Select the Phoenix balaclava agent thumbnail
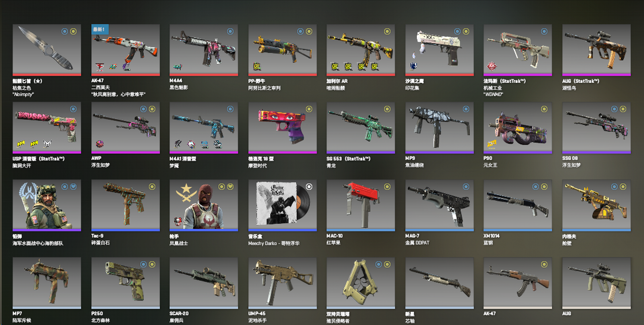Screen dimensions: 644x325 tap(204, 205)
